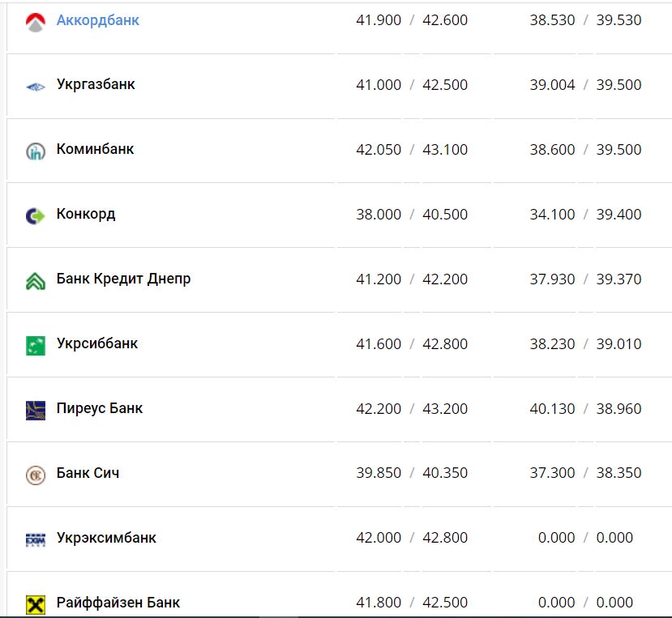This screenshot has width=672, height=618.
Task: Open the Коминбанк bank name
Action: 95,149
